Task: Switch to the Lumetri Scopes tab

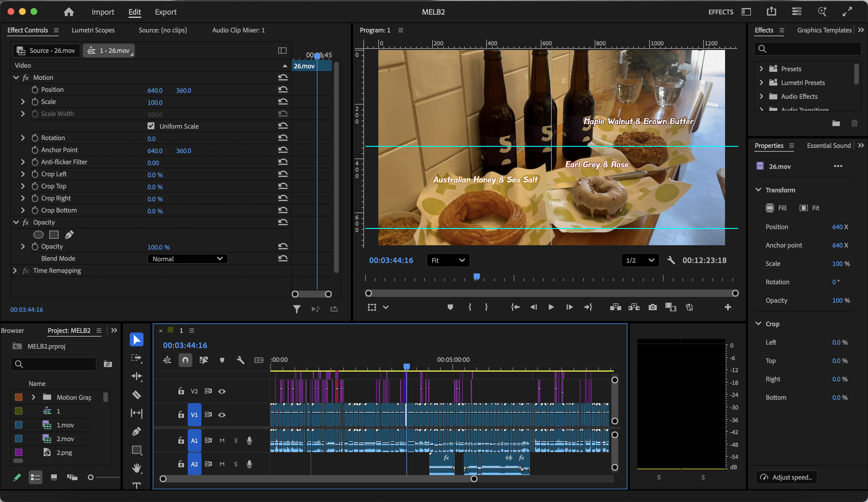Action: point(93,30)
